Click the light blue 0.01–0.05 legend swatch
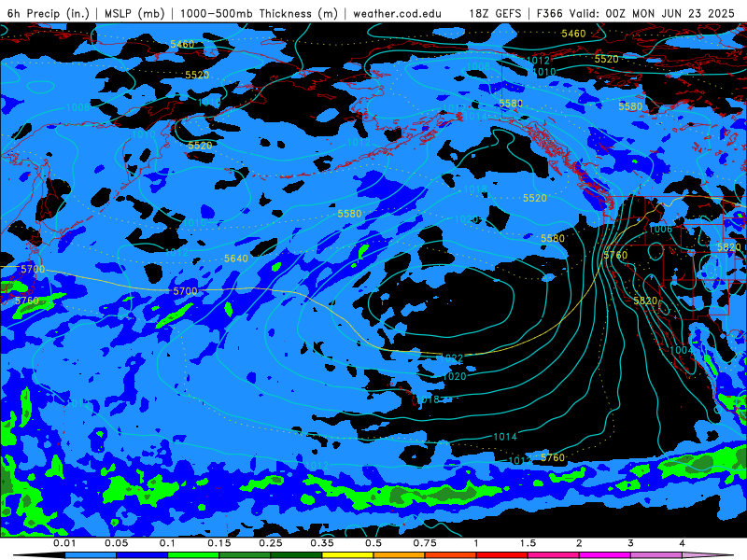Image resolution: width=747 pixels, height=560 pixels. [x=91, y=555]
